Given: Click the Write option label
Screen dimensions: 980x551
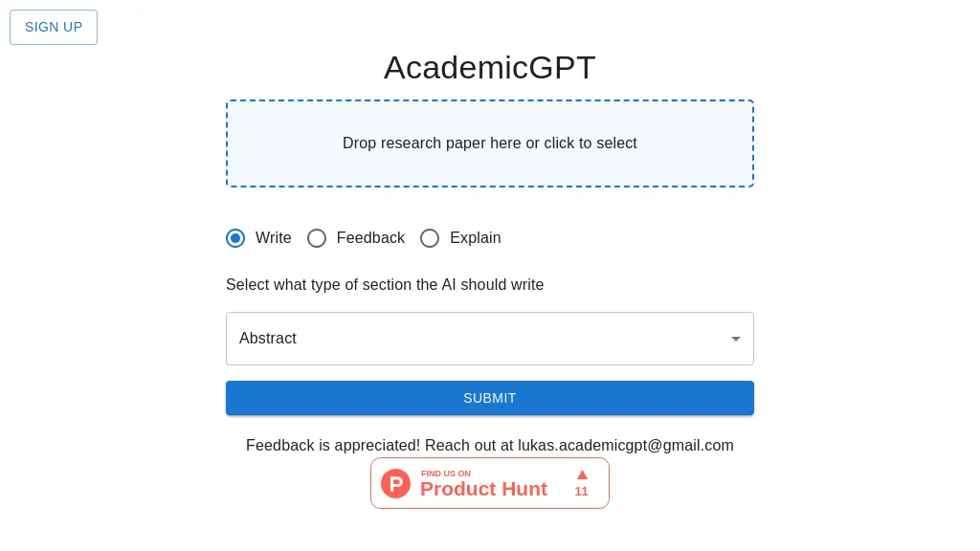Looking at the screenshot, I should point(274,238).
